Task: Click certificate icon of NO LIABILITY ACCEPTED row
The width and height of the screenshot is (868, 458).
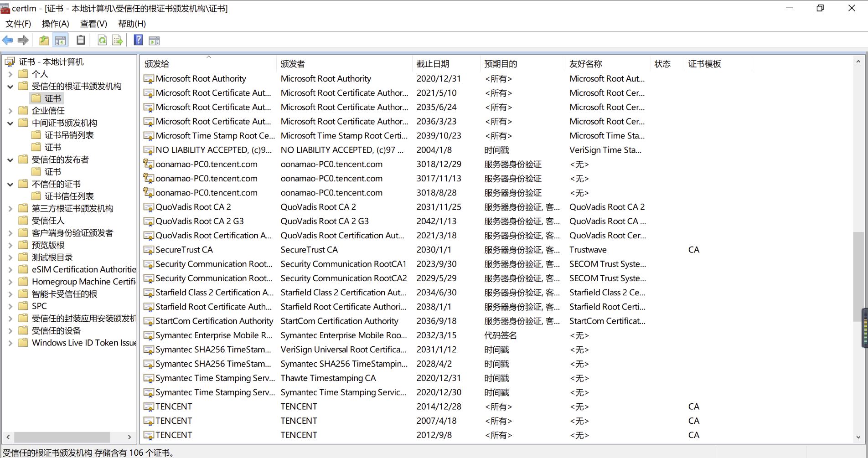Action: 149,150
